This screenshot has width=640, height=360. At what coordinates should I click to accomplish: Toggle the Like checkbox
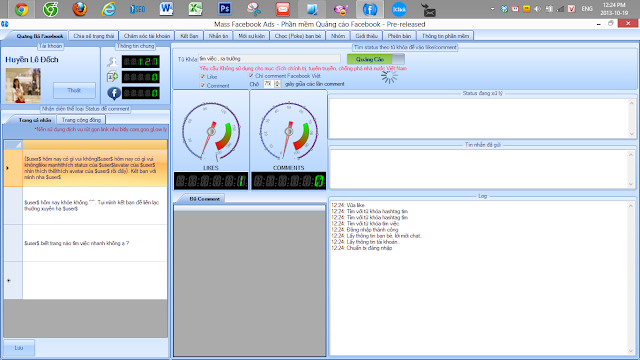click(x=202, y=76)
